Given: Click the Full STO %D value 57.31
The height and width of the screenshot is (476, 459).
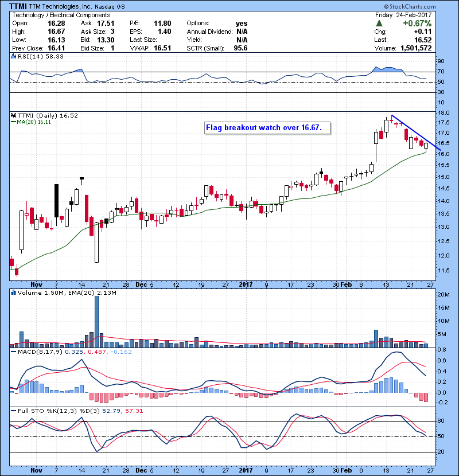Looking at the screenshot, I should [x=133, y=411].
